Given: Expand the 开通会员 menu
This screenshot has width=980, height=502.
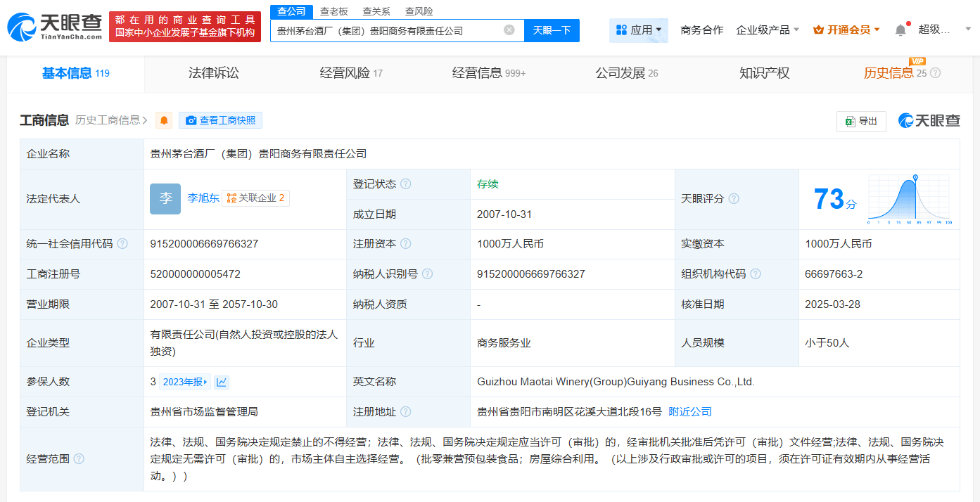Looking at the screenshot, I should (847, 30).
